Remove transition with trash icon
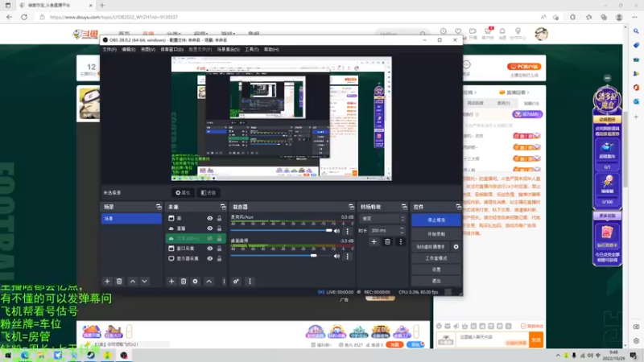This screenshot has width=644, height=362. coord(387,242)
